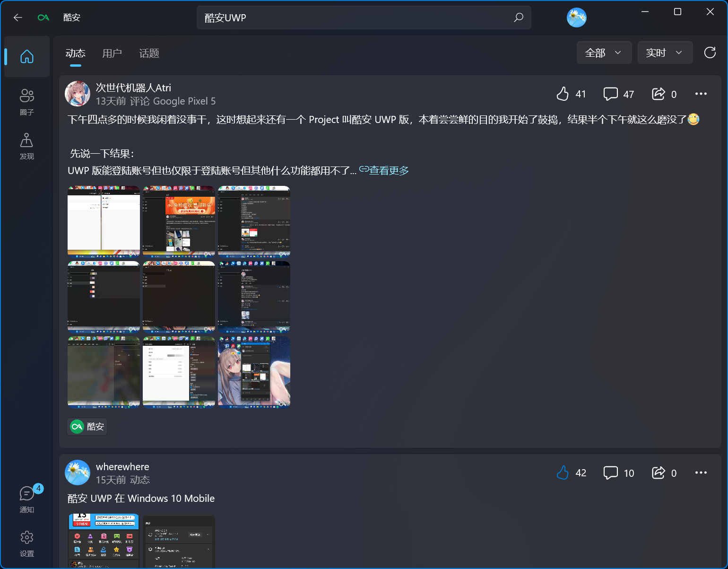The width and height of the screenshot is (728, 569).
Task: Like the post by 次世代机器人Atri
Action: [571, 94]
